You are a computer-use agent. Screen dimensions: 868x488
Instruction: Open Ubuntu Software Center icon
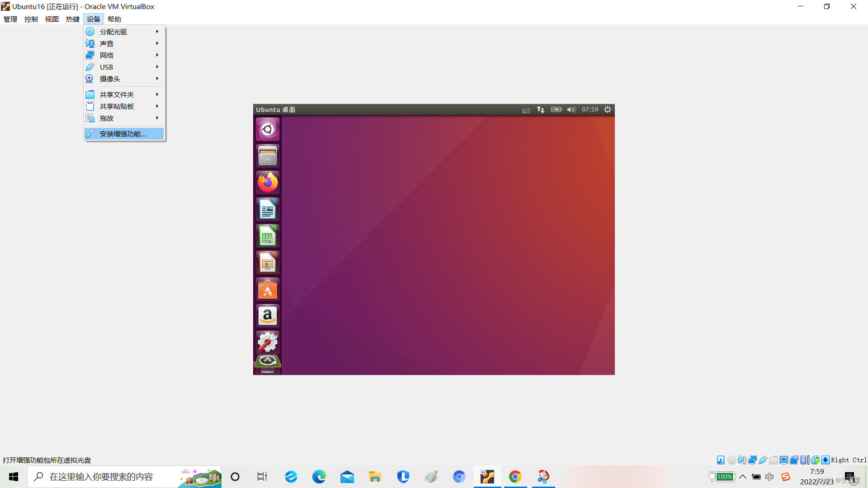coord(268,289)
